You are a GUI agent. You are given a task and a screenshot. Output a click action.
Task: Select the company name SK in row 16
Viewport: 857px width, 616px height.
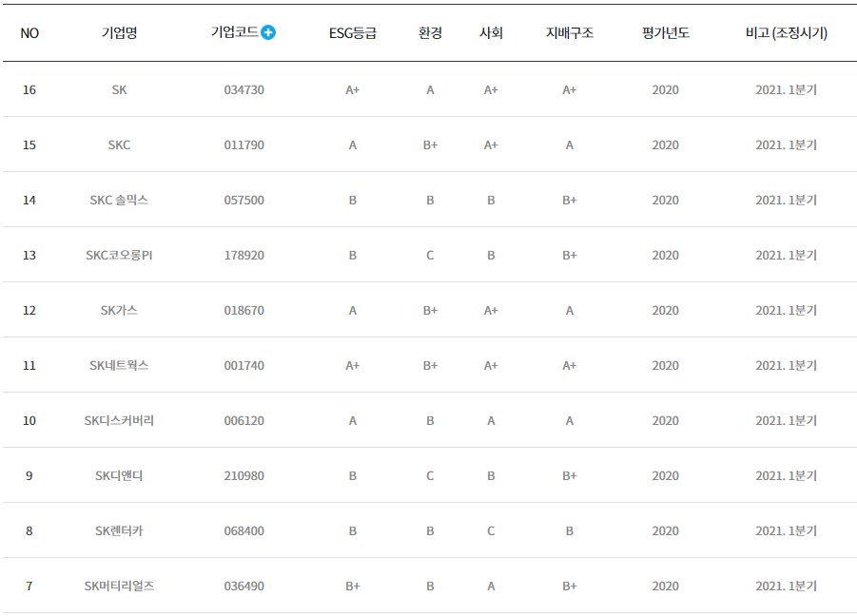point(119,89)
